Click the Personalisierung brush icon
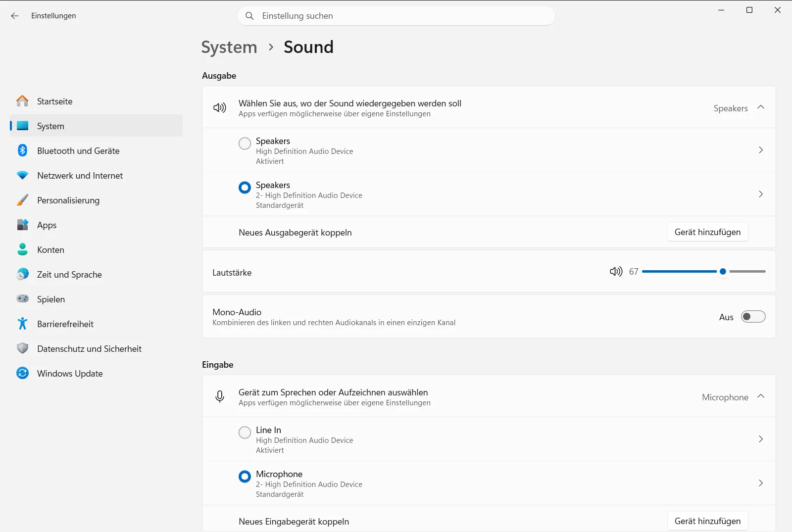This screenshot has height=532, width=792. 22,200
